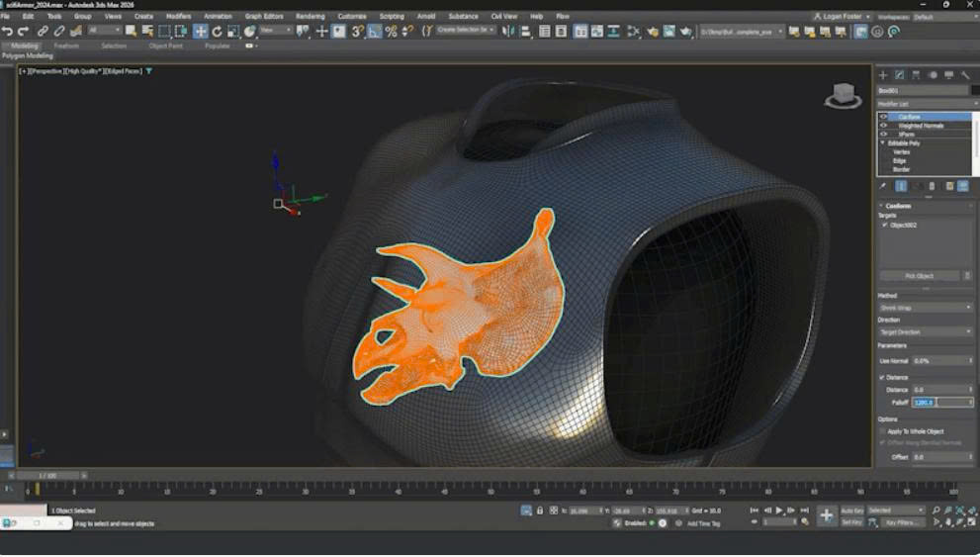
Task: Open Select by Name dialog icon
Action: (147, 32)
